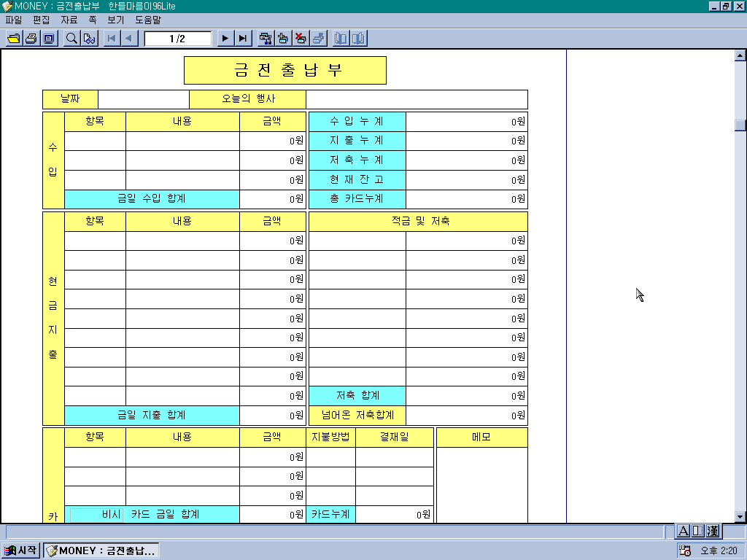Click the 금 전 출 납 부 title heading
Image resolution: width=747 pixels, height=560 pixels.
pos(285,71)
